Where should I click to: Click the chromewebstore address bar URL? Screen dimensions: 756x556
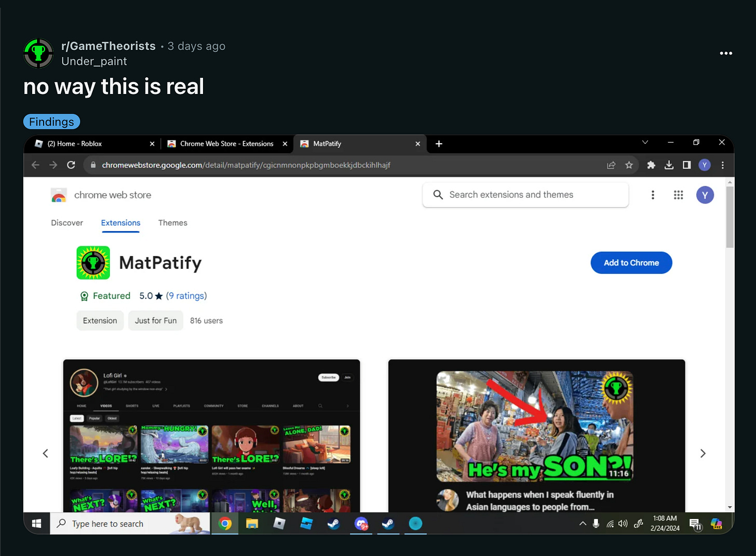(246, 165)
